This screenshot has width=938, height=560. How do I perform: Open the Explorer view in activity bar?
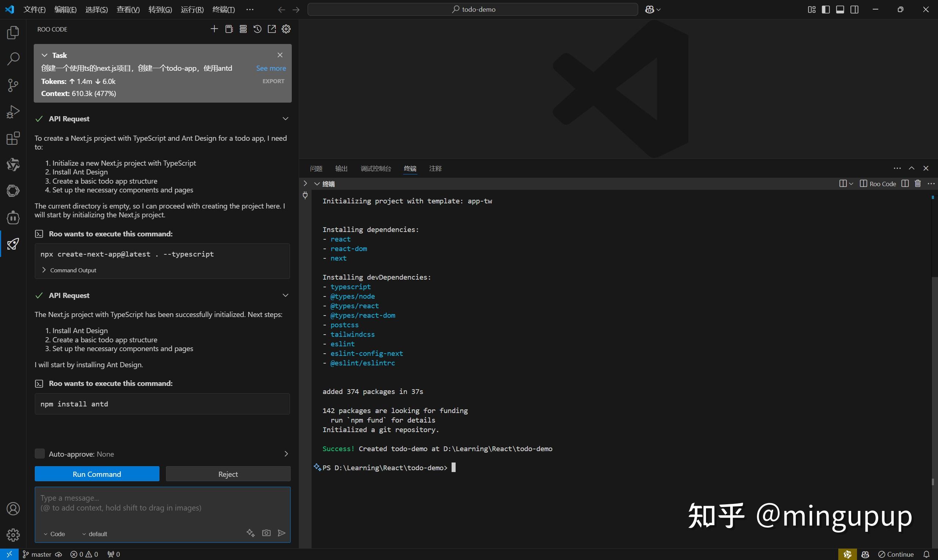pos(13,33)
